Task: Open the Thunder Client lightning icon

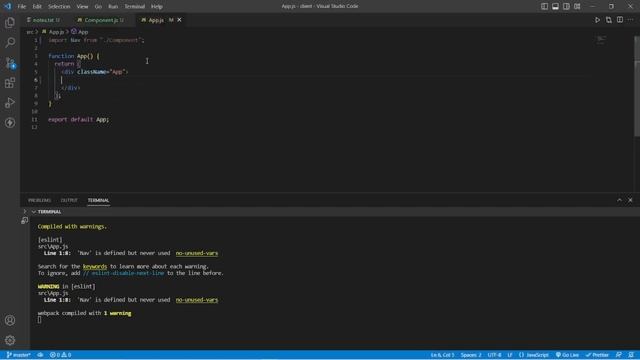Action: pyautogui.click(x=10, y=123)
